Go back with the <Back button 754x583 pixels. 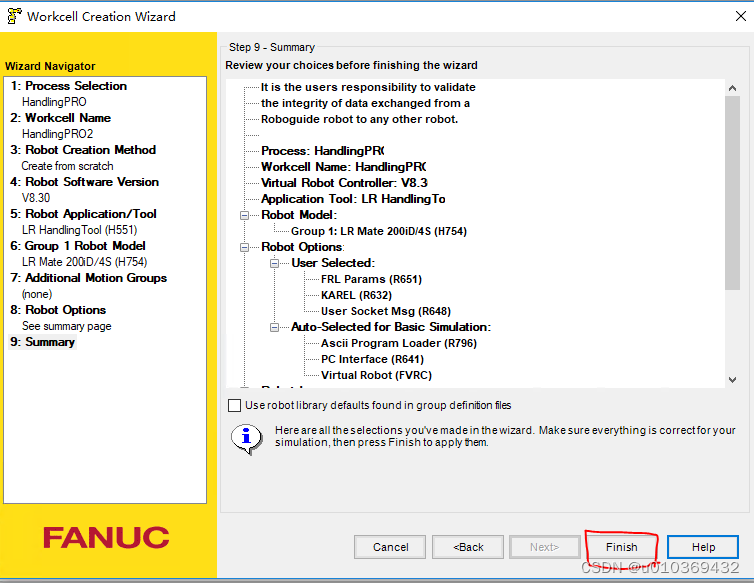468,547
